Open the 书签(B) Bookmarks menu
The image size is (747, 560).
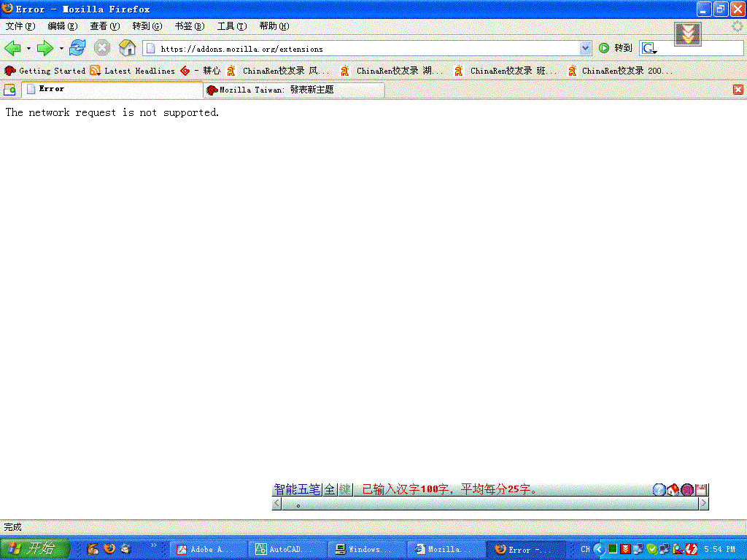pyautogui.click(x=190, y=26)
